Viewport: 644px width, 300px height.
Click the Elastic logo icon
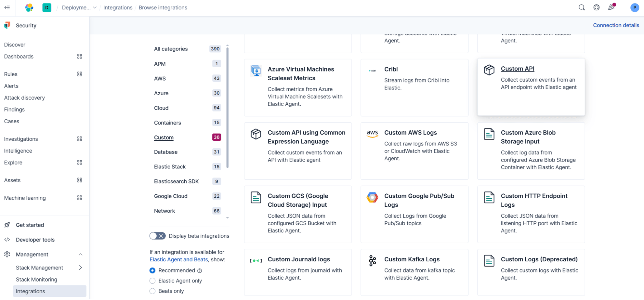coord(29,7)
